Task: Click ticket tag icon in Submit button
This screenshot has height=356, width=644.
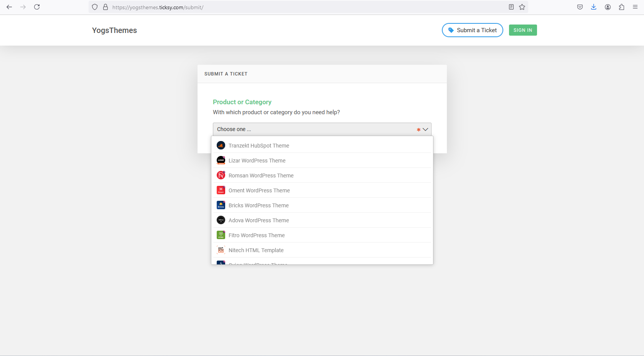Action: point(451,30)
